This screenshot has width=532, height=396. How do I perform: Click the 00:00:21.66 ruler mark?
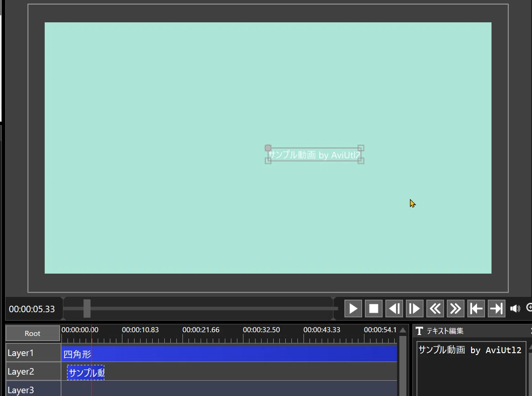[x=201, y=329]
